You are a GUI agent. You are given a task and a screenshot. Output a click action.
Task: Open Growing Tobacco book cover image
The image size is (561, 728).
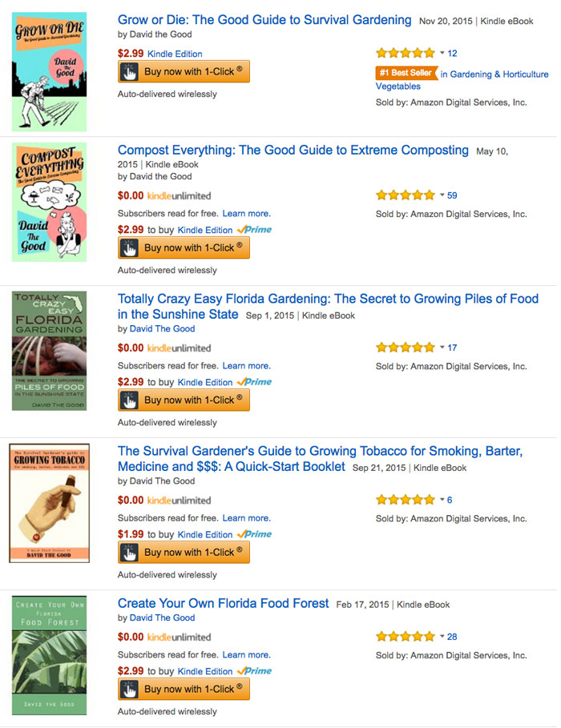(49, 503)
